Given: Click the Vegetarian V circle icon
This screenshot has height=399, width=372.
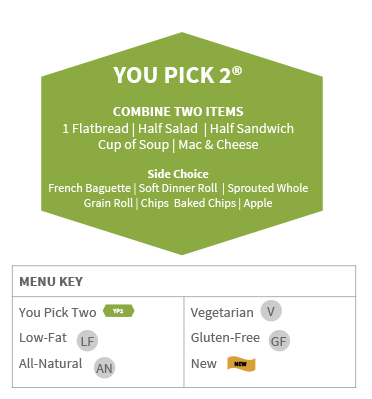Looking at the screenshot, I should click(271, 311).
